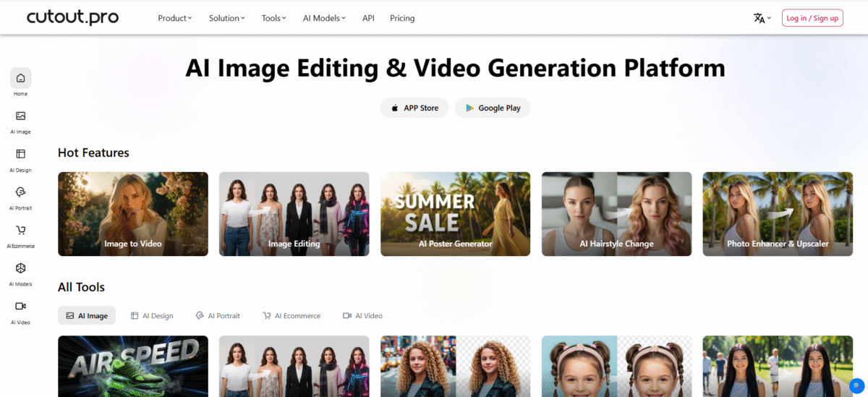Open the Tools dropdown menu
This screenshot has width=868, height=397.
tap(273, 18)
